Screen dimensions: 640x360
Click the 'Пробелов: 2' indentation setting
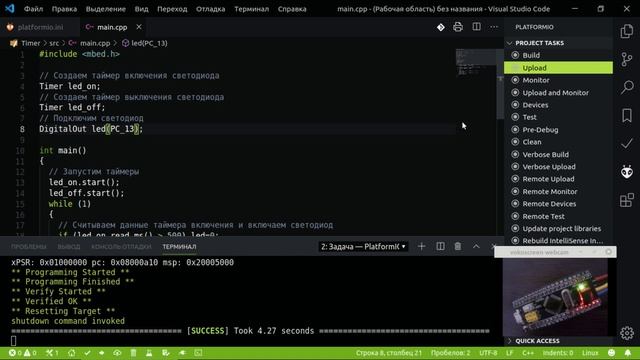[x=451, y=353]
